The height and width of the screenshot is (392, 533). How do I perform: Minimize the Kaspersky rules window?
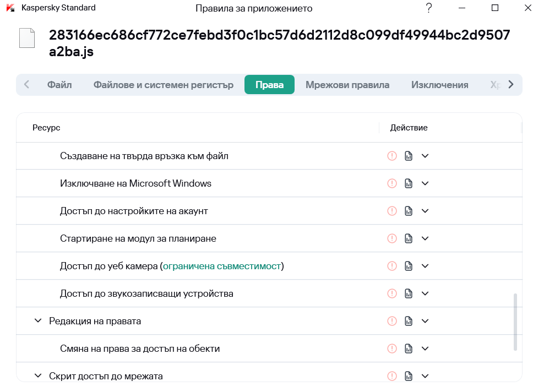461,8
